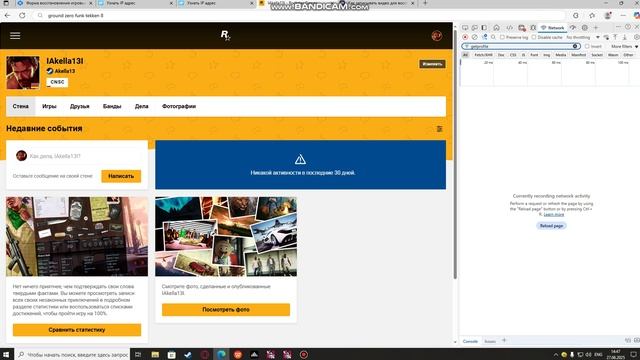The width and height of the screenshot is (640, 360).
Task: Click the inspect element icon in DevTools
Action: click(465, 28)
